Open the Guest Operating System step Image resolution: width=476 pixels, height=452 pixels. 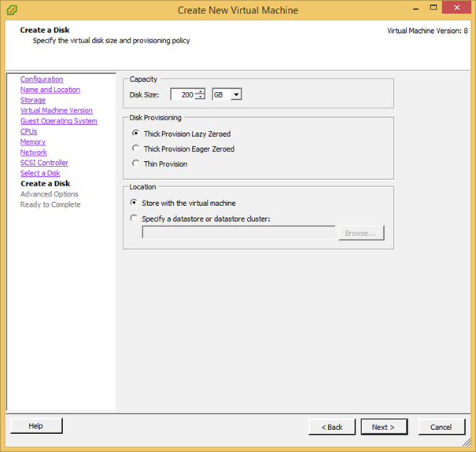click(59, 121)
